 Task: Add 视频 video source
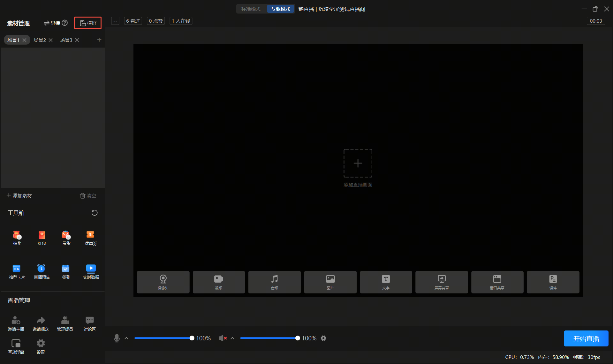(x=219, y=282)
